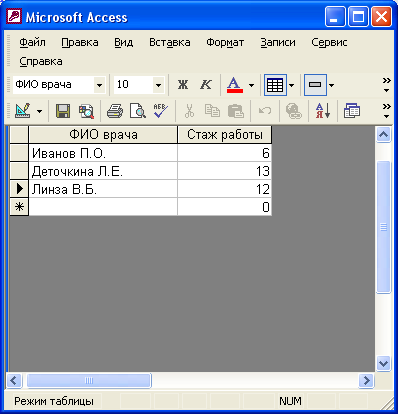Click the Стаж работы value 12
Image resolution: width=398 pixels, height=414 pixels.
pos(225,189)
